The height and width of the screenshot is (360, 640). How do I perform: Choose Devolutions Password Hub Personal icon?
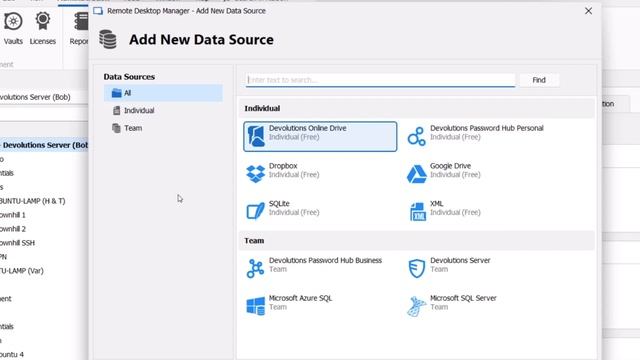point(416,136)
